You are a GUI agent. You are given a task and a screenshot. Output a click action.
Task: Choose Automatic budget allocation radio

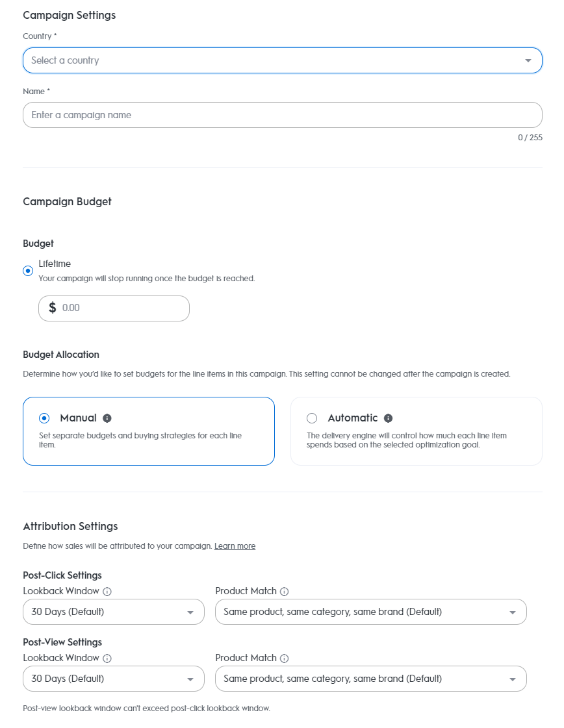(x=312, y=418)
